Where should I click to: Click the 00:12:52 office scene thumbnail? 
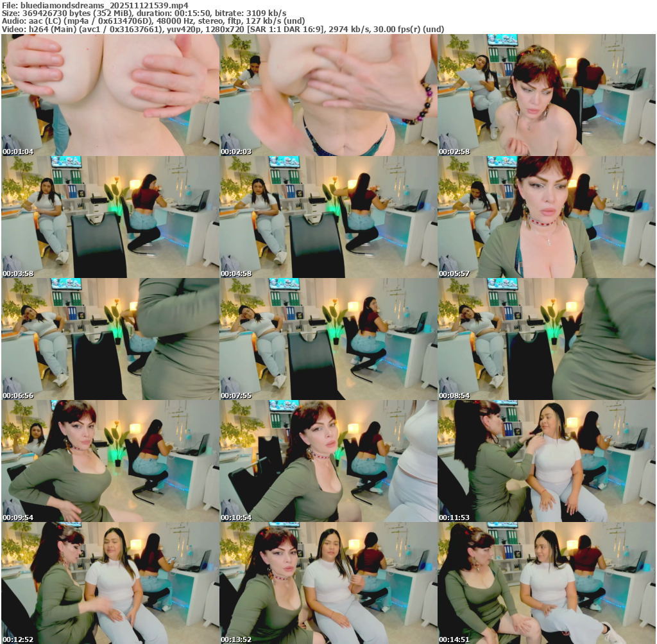pyautogui.click(x=110, y=583)
